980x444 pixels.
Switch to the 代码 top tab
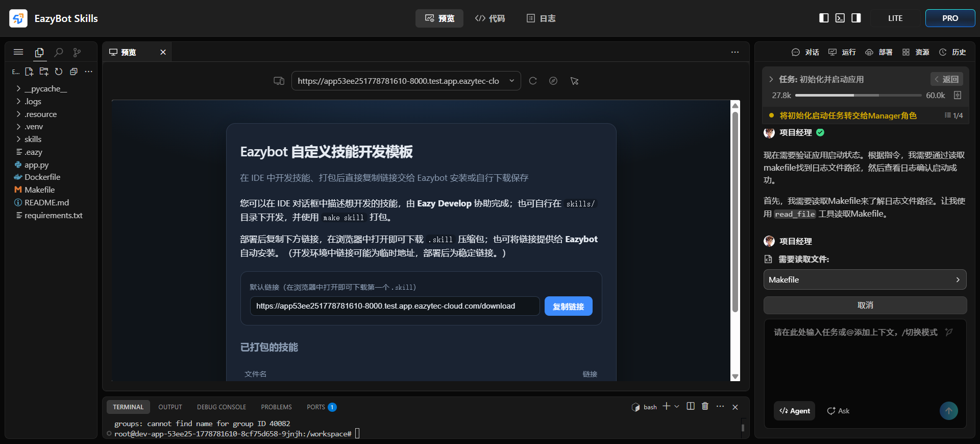pos(489,18)
